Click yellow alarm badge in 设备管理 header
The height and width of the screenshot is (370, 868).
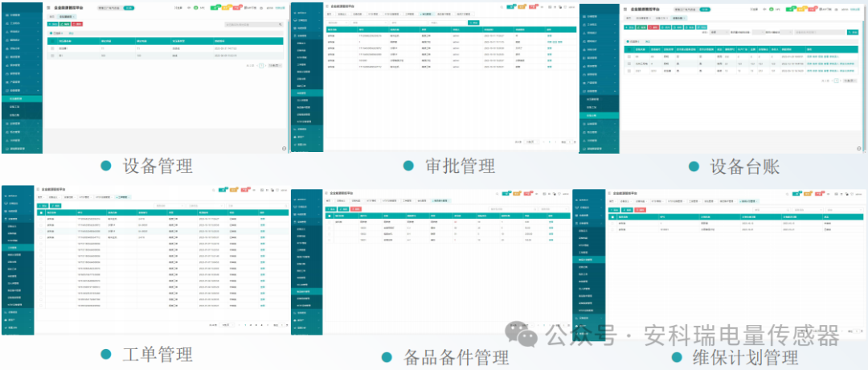pyautogui.click(x=227, y=8)
